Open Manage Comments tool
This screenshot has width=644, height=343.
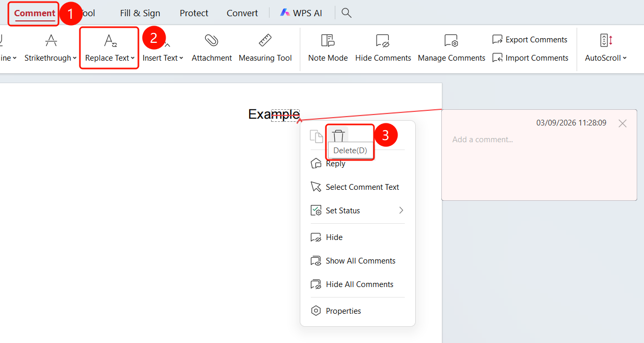451,48
